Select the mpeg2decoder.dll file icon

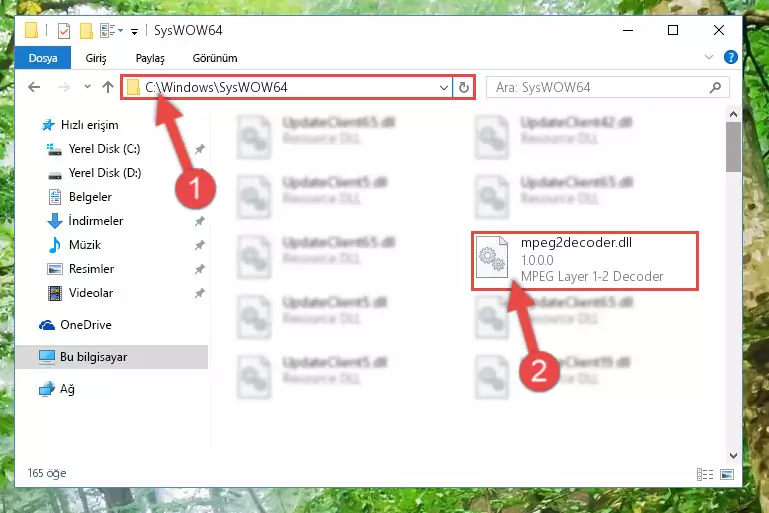pos(492,257)
